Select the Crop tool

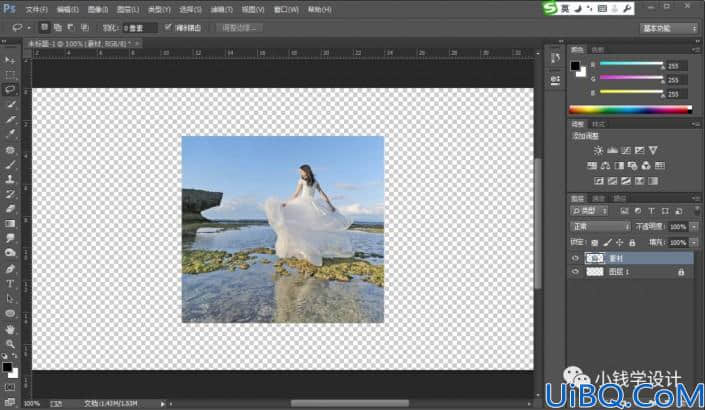(x=10, y=119)
